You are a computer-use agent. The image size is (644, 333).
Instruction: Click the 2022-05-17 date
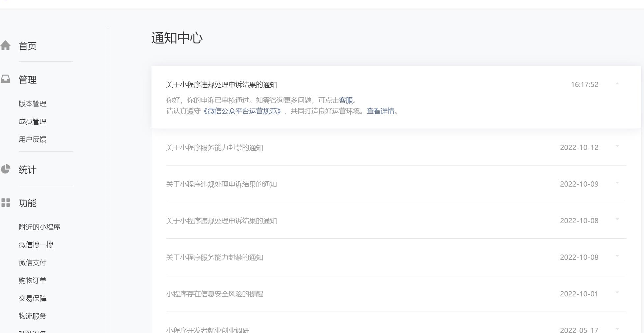point(579,330)
